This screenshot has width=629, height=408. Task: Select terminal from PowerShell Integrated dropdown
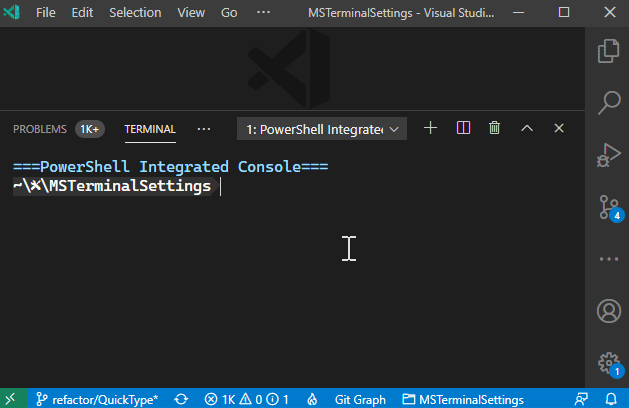[322, 129]
